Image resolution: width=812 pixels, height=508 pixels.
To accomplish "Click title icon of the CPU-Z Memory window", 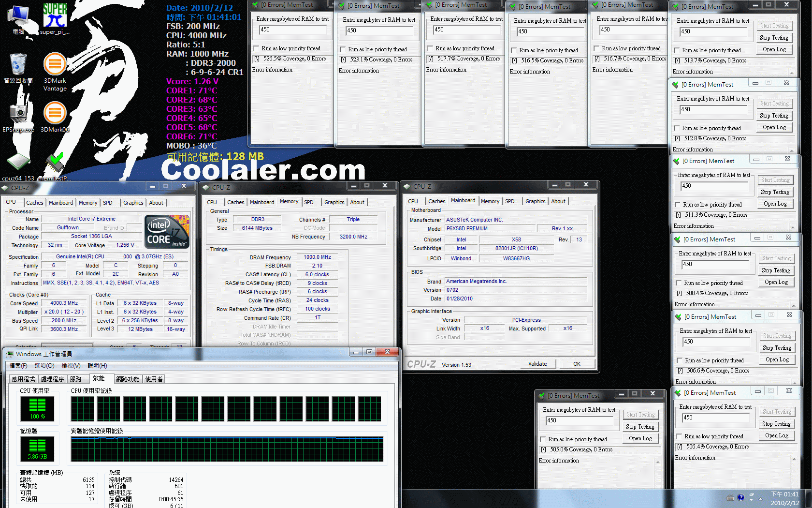I will pyautogui.click(x=206, y=188).
